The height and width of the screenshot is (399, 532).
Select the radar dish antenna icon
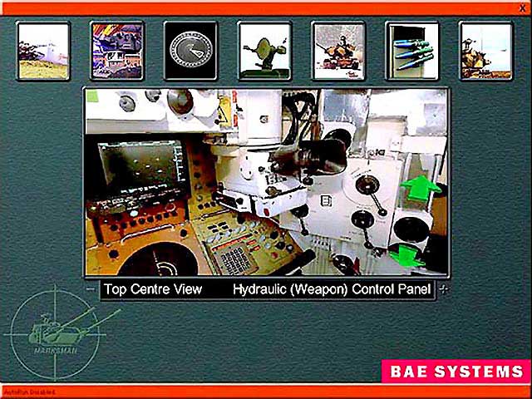pyautogui.click(x=264, y=50)
